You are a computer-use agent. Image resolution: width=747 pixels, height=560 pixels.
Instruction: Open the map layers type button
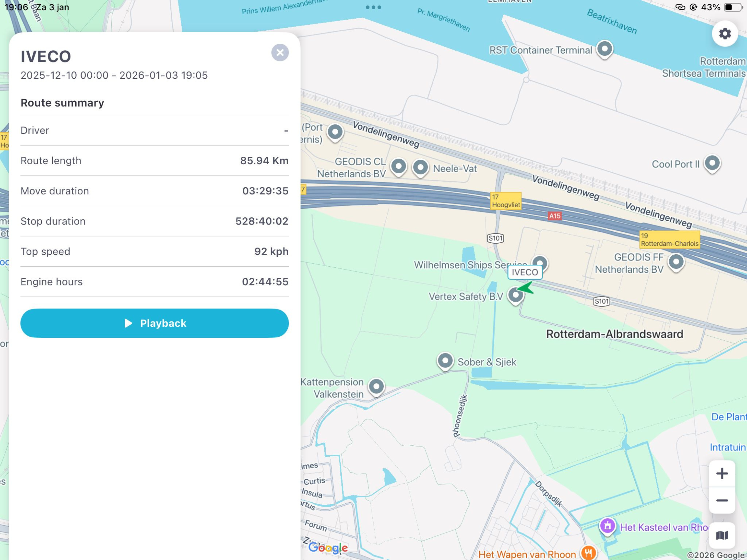tap(722, 535)
